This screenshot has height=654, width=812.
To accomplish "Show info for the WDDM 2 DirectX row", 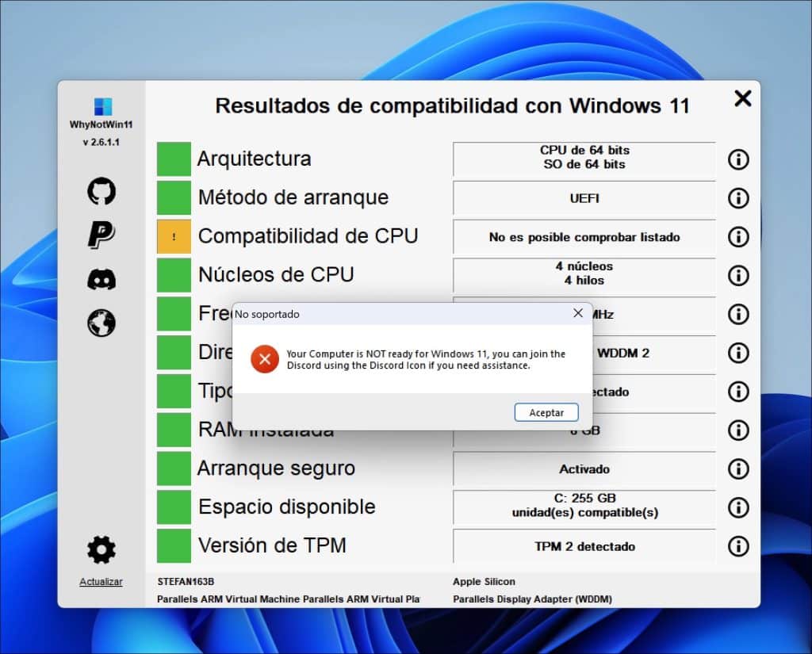I will [x=738, y=353].
